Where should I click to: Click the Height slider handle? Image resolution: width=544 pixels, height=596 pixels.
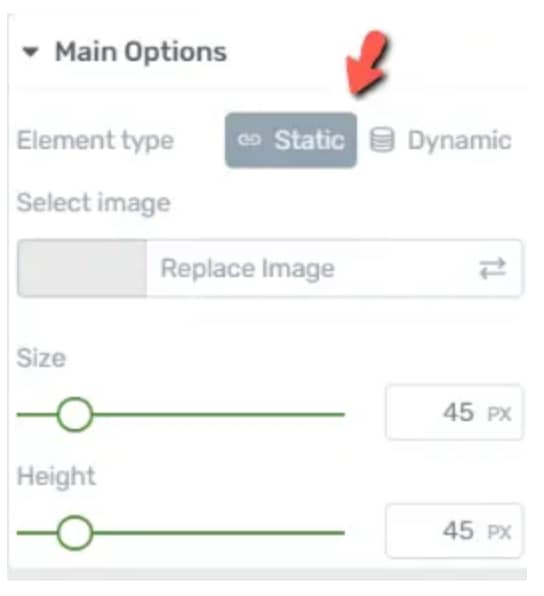click(x=75, y=533)
